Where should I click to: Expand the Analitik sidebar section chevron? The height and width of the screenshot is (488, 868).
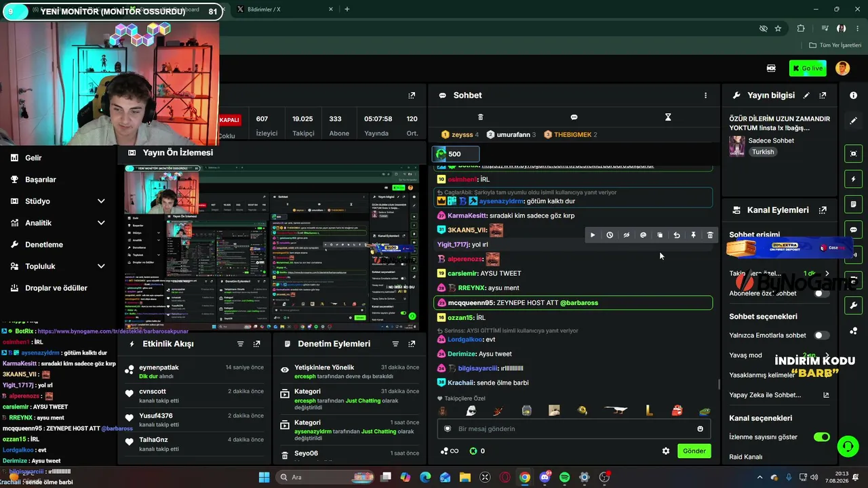pos(101,223)
